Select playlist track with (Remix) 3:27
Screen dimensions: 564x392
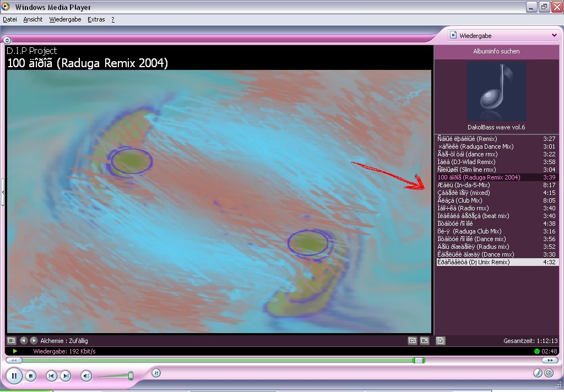coord(497,139)
